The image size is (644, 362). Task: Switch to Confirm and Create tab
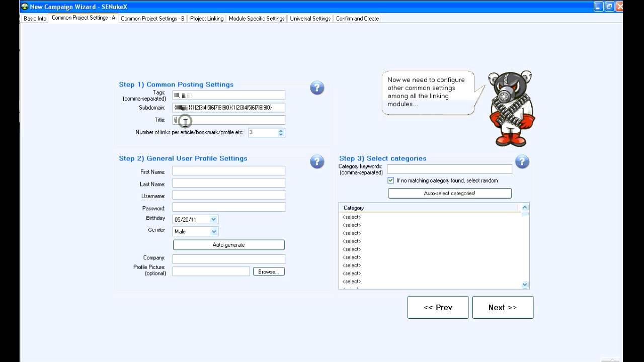pos(357,19)
